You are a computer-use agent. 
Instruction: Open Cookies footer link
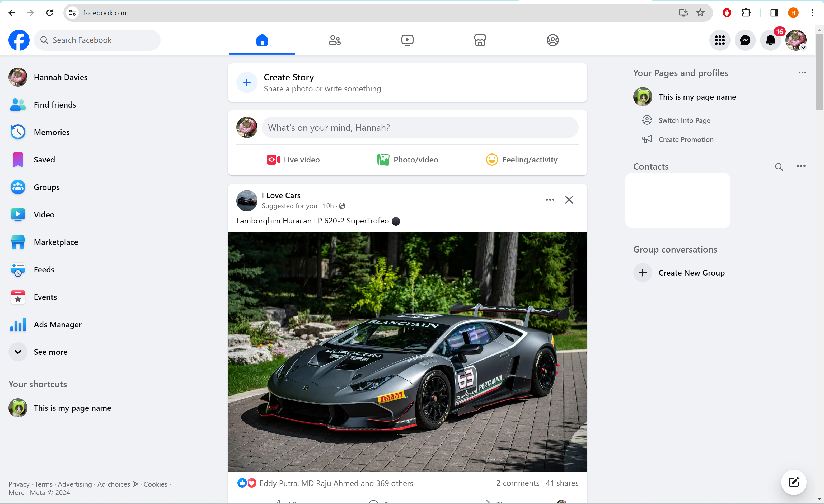pos(156,484)
